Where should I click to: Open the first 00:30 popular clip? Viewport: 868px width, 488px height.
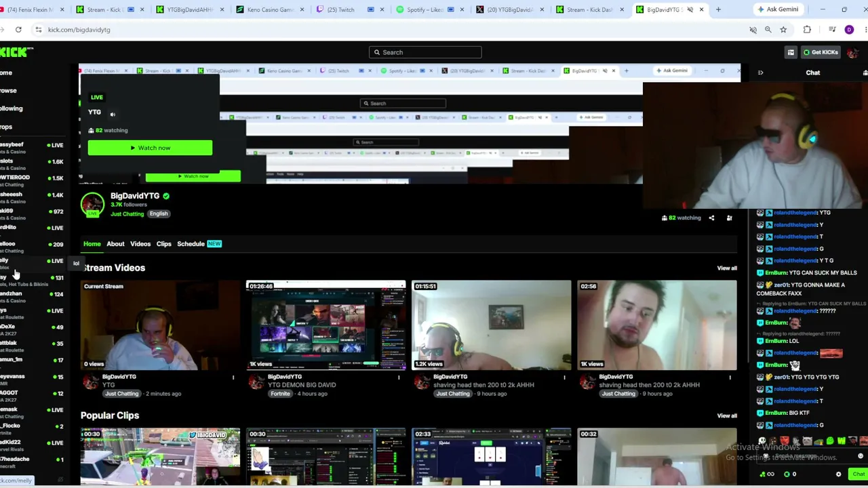click(161, 457)
